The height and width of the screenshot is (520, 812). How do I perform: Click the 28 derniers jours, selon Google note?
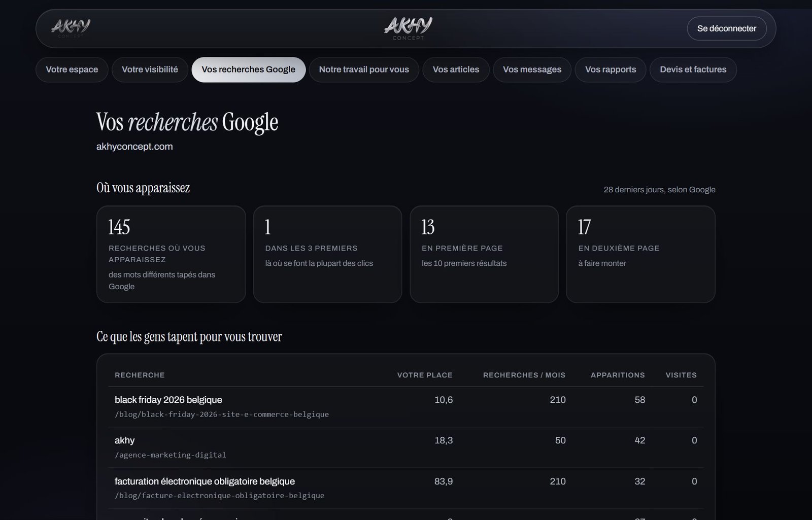659,190
